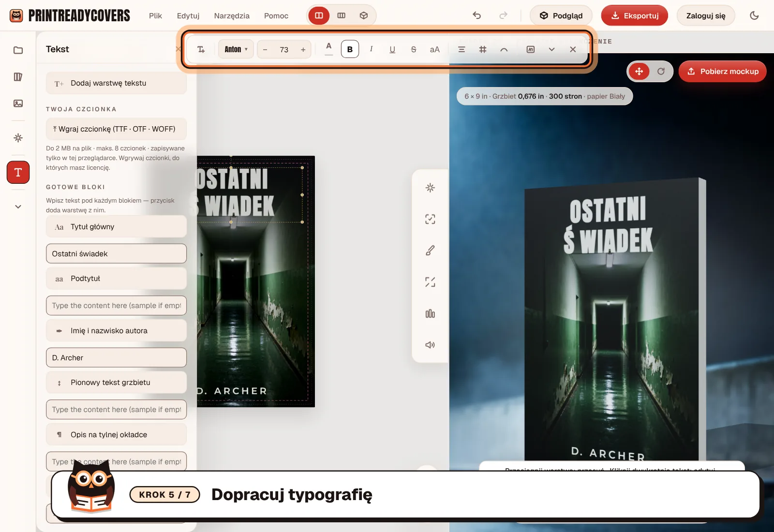Click Pobierz mockup button

pyautogui.click(x=723, y=72)
